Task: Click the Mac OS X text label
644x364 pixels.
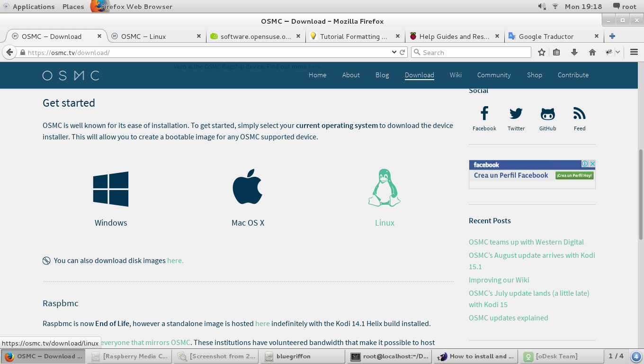Action: 248,223
